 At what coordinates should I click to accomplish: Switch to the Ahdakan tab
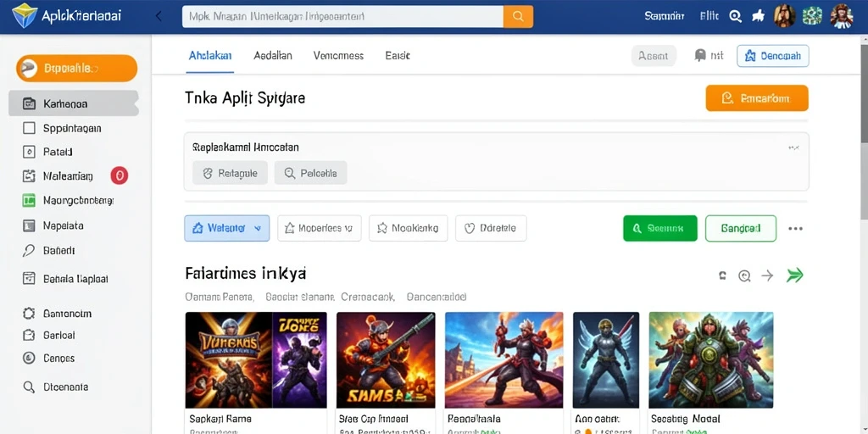pyautogui.click(x=210, y=55)
